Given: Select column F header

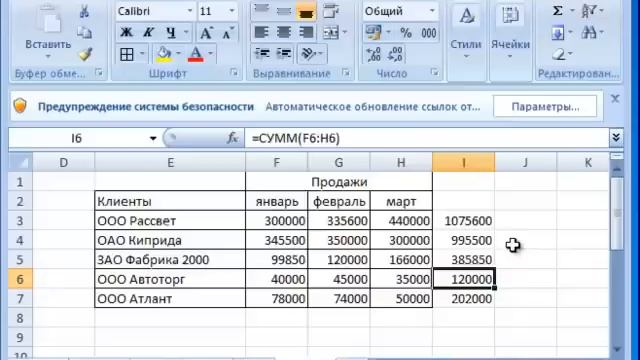Looking at the screenshot, I should (277, 162).
